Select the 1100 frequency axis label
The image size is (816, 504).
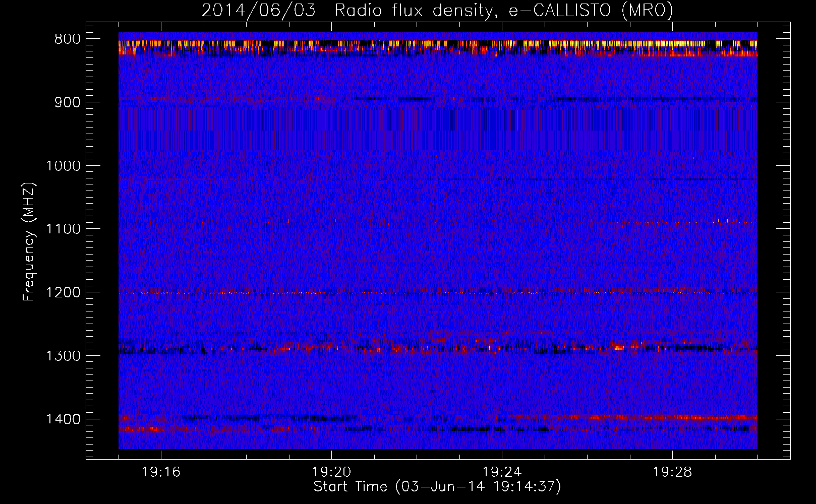tap(63, 229)
